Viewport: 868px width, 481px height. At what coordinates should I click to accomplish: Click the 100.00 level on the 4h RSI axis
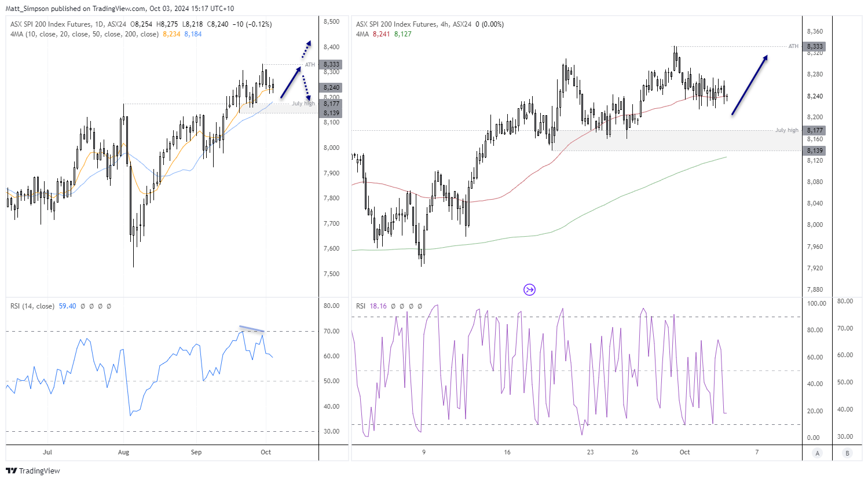[816, 303]
